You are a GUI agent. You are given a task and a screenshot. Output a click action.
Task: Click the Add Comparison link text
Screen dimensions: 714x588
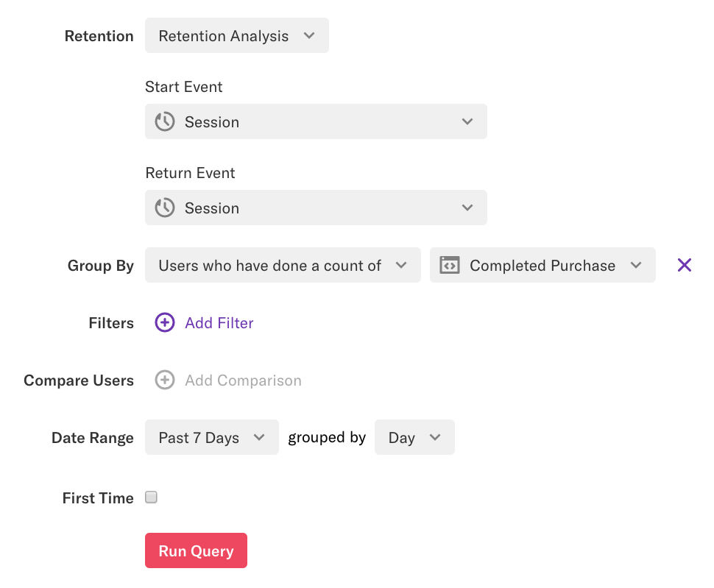(243, 380)
